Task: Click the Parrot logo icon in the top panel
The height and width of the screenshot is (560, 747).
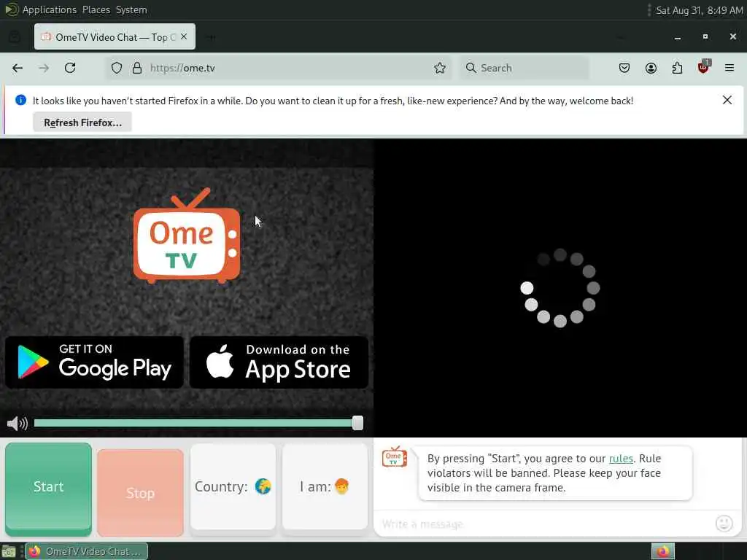Action: pyautogui.click(x=11, y=9)
